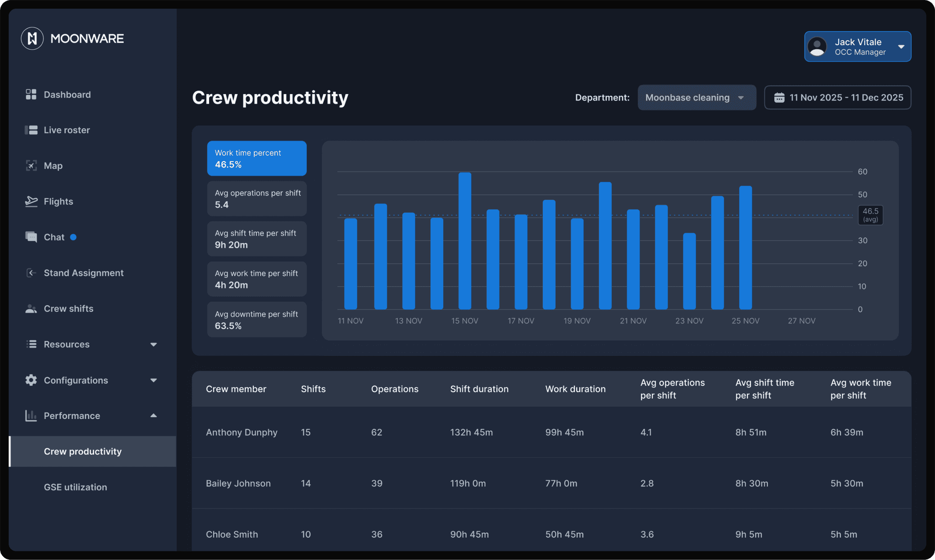Click the Dashboard grid icon
The height and width of the screenshot is (560, 935).
pyautogui.click(x=31, y=94)
